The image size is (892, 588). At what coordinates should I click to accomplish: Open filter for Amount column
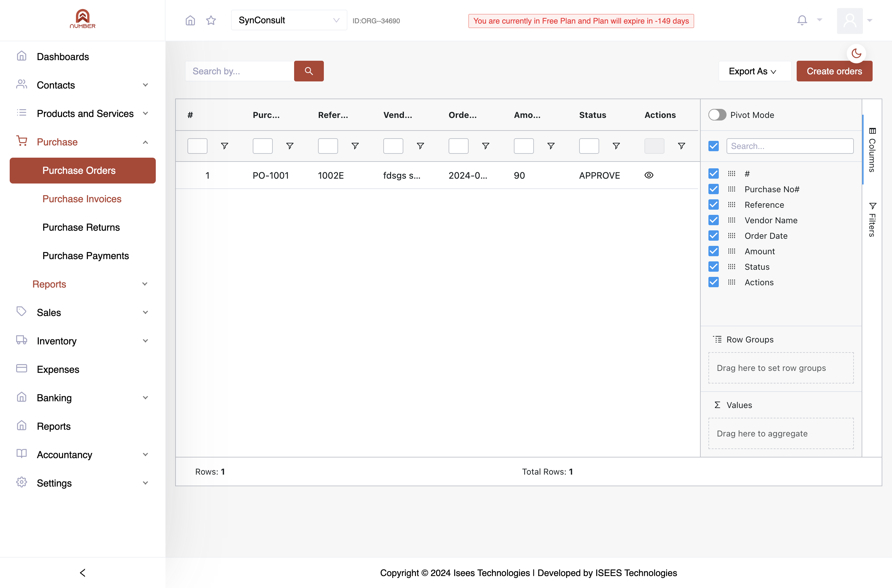pyautogui.click(x=551, y=146)
